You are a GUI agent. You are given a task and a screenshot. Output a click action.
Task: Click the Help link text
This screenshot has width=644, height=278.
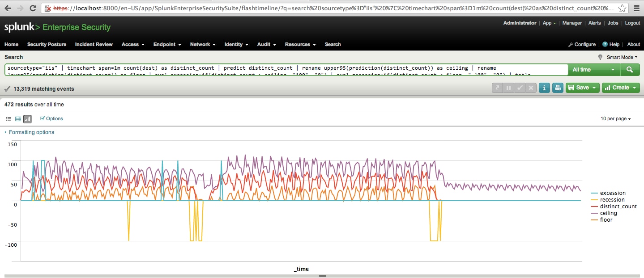pos(614,44)
